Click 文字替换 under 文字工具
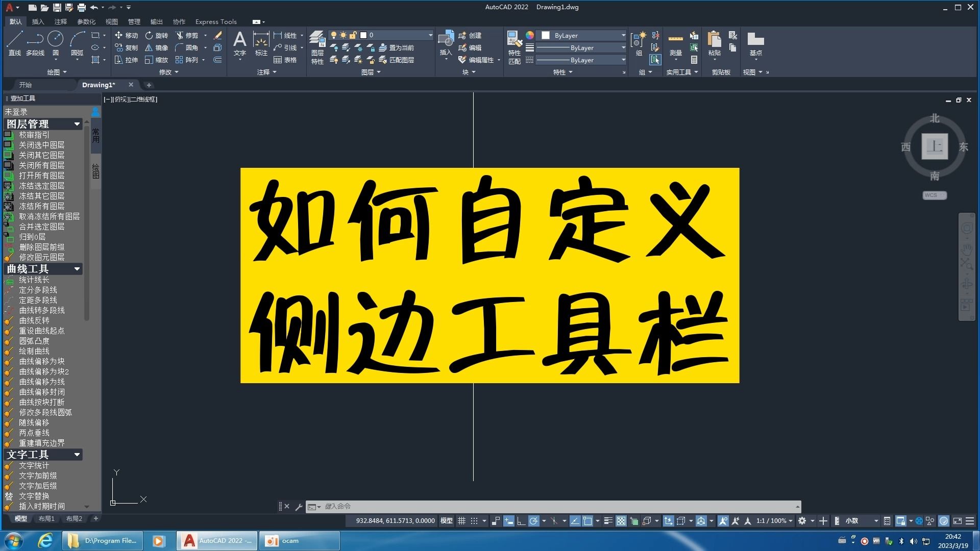This screenshot has width=980, height=551. [34, 496]
